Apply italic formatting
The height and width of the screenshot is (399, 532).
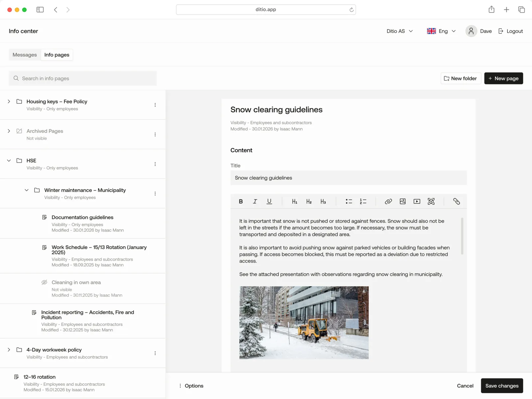(255, 201)
